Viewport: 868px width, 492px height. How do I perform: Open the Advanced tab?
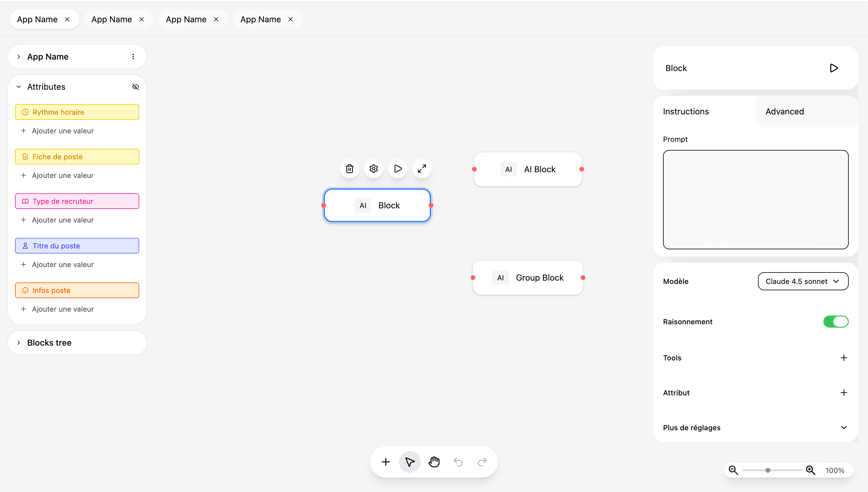807,111
